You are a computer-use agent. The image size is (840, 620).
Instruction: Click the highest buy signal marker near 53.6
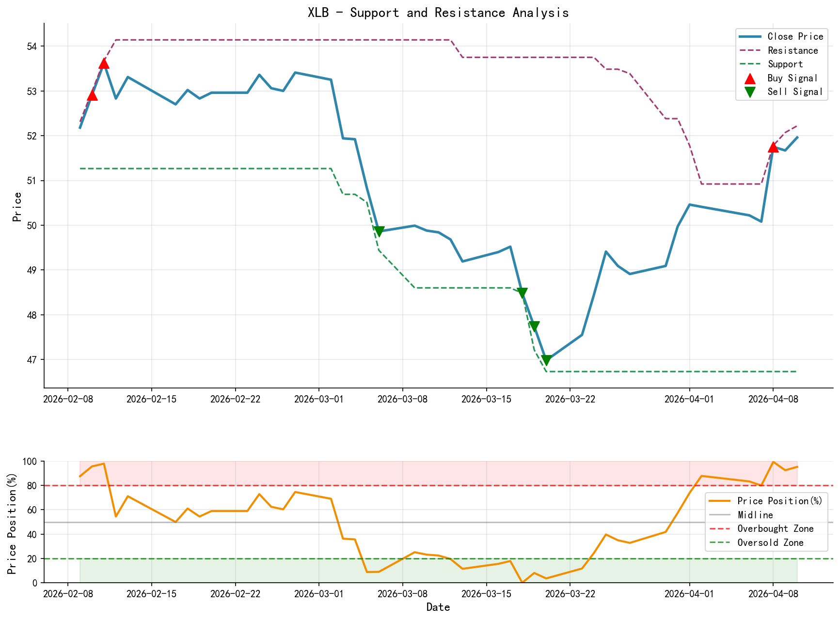point(104,63)
